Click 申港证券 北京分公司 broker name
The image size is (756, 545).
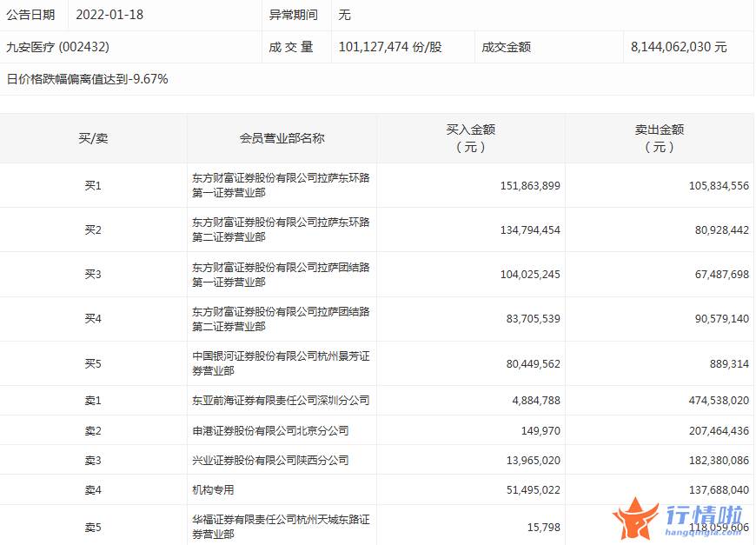point(265,430)
